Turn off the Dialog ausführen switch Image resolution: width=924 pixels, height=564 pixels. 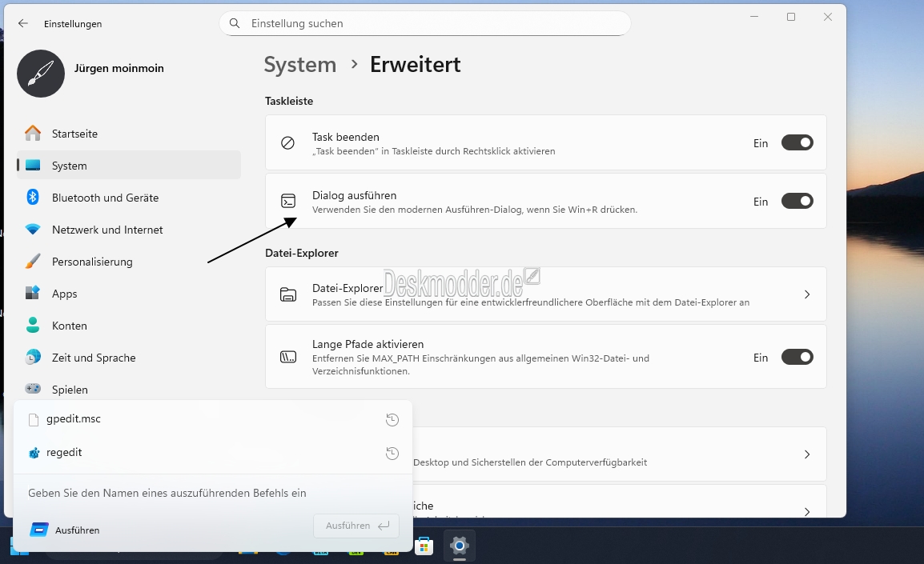(797, 202)
